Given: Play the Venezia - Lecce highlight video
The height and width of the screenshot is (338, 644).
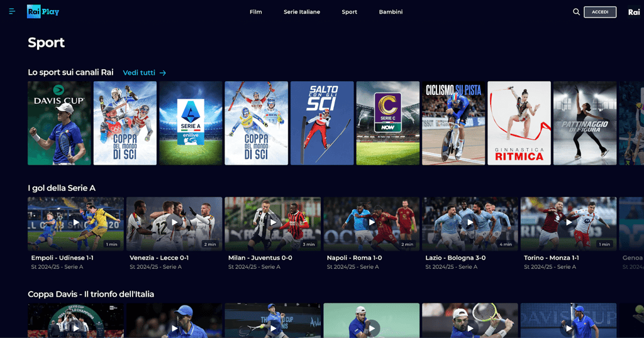Looking at the screenshot, I should coord(174,223).
